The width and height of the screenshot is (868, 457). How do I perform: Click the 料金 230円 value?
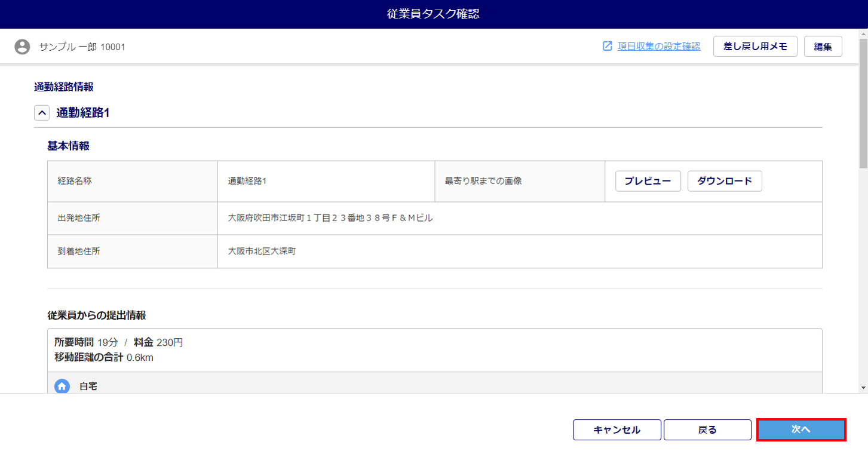click(158, 342)
